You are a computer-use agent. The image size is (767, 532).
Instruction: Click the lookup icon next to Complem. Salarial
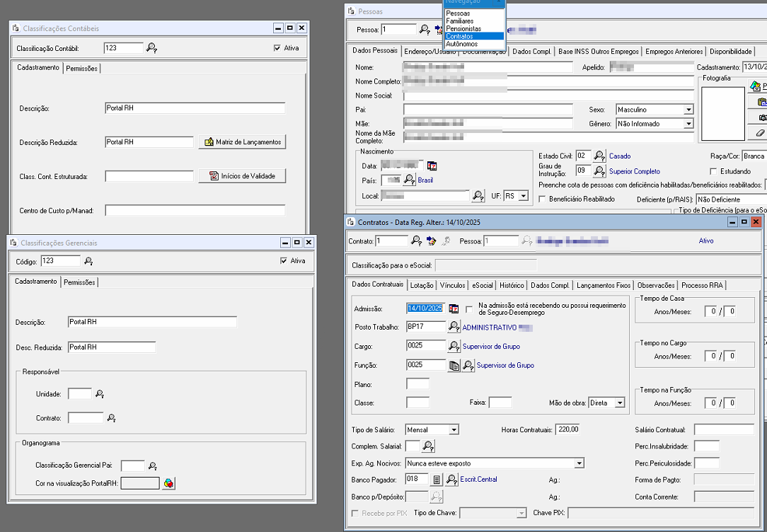[428, 446]
